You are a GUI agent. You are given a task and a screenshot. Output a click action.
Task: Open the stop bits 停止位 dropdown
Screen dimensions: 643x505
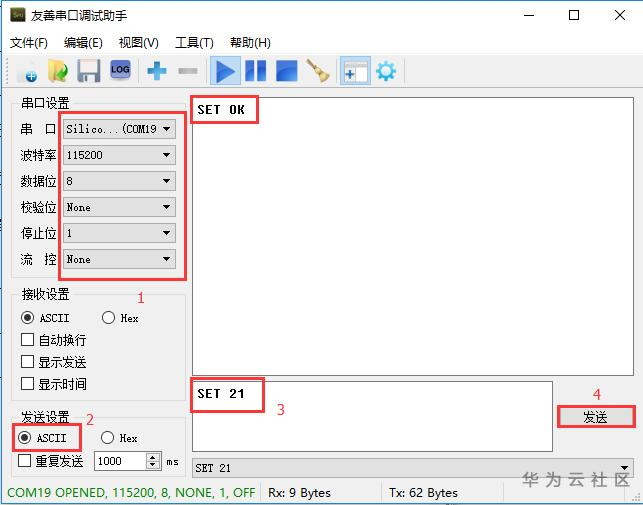point(119,233)
